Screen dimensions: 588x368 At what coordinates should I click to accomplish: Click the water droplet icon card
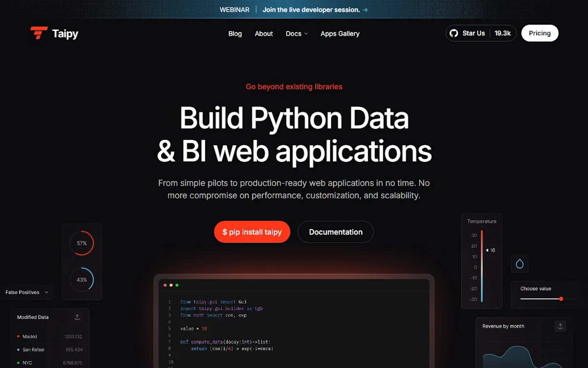click(x=519, y=264)
